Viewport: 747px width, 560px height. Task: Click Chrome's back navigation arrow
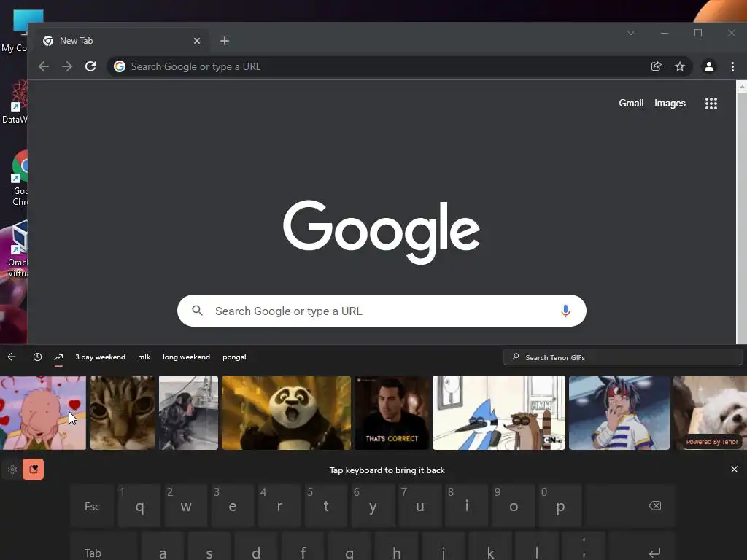click(x=43, y=66)
